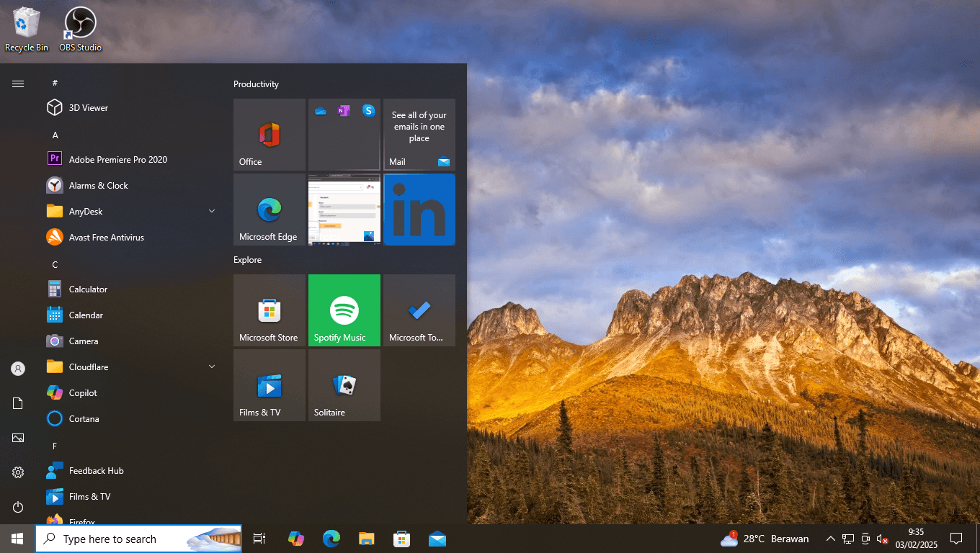Image resolution: width=980 pixels, height=553 pixels.
Task: Open the tile folder with OneDrive, OneNote, Skype
Action: coord(344,135)
